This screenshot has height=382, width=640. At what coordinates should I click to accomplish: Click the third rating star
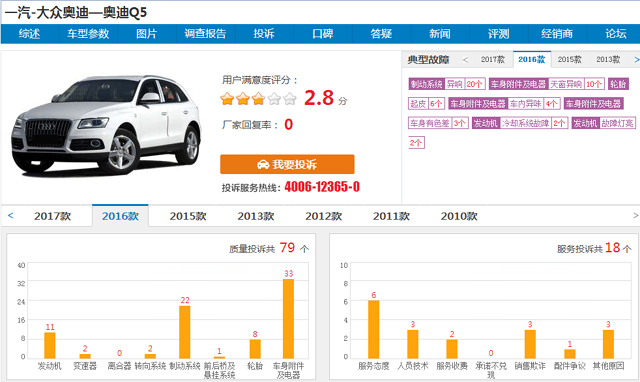coord(258,99)
